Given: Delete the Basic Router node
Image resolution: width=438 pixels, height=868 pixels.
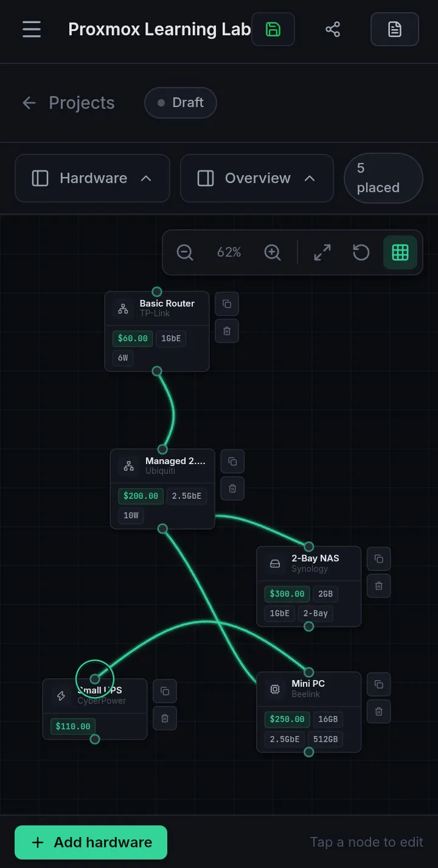Looking at the screenshot, I should pyautogui.click(x=227, y=331).
